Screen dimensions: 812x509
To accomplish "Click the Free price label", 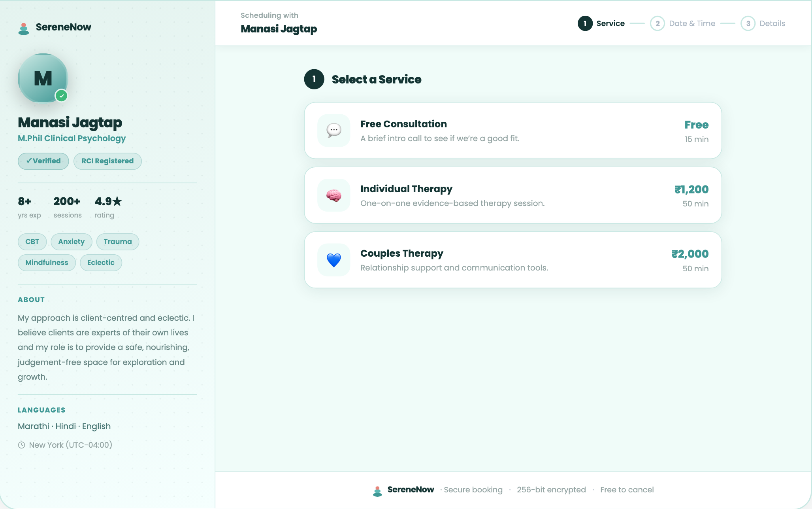I will 697,125.
